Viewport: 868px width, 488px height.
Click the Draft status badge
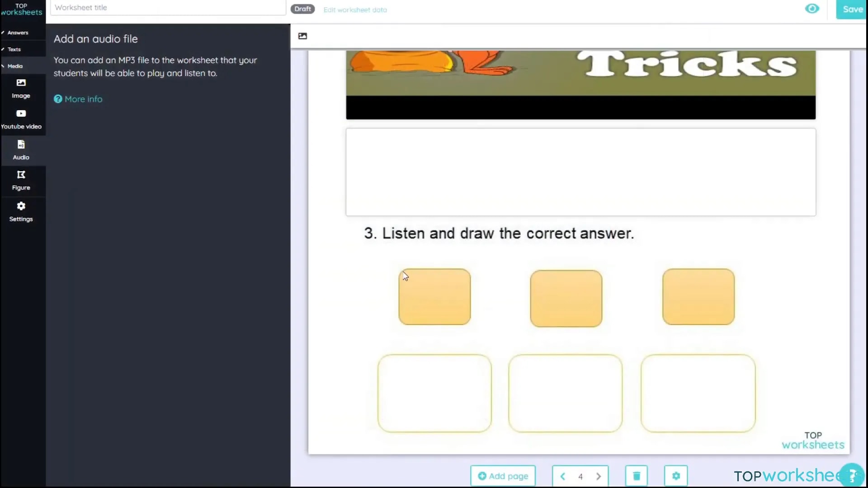coord(302,9)
